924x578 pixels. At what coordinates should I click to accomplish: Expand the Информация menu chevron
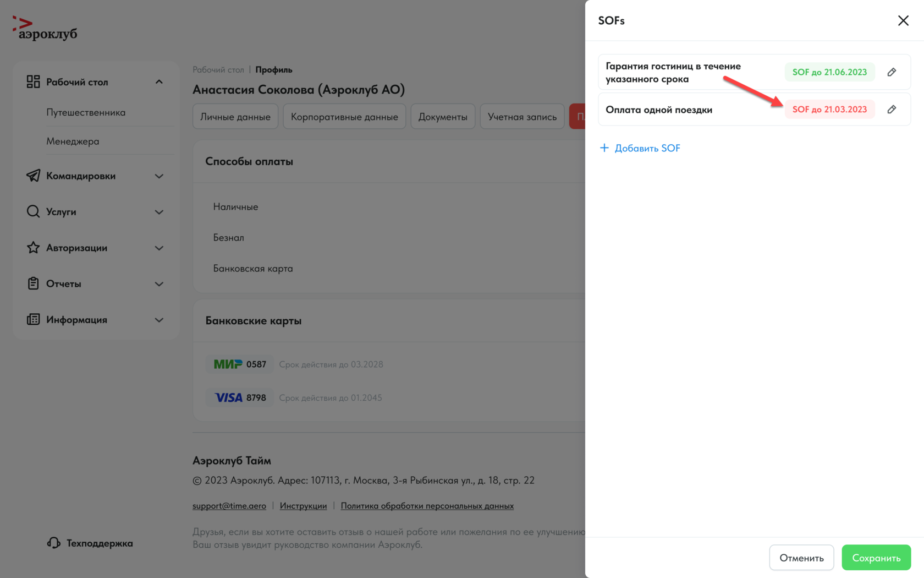159,320
